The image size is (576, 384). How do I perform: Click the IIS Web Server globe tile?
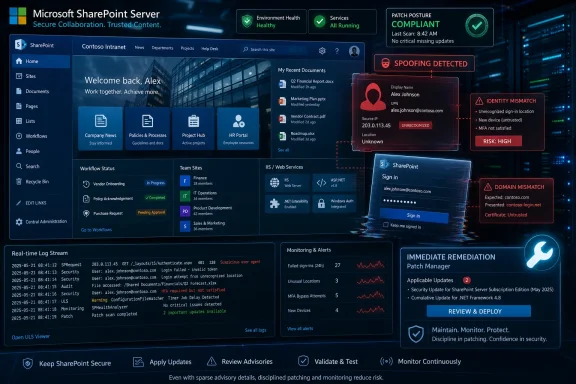pos(287,183)
